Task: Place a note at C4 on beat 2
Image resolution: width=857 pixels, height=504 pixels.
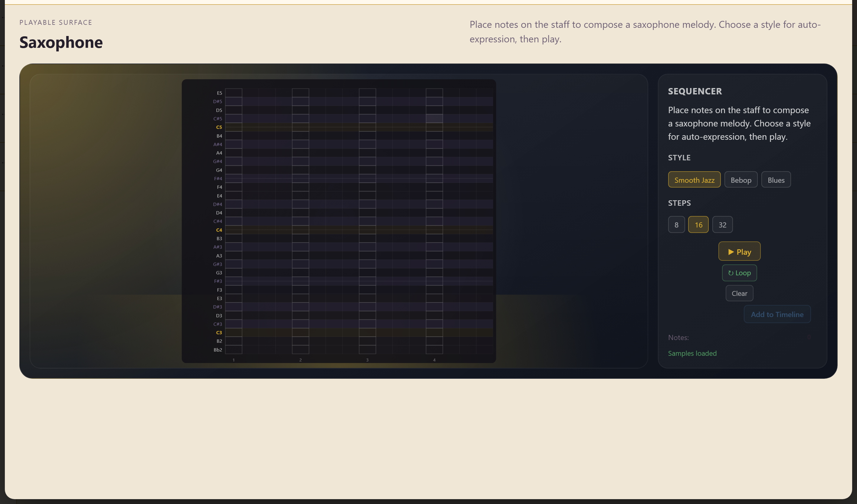Action: point(300,230)
